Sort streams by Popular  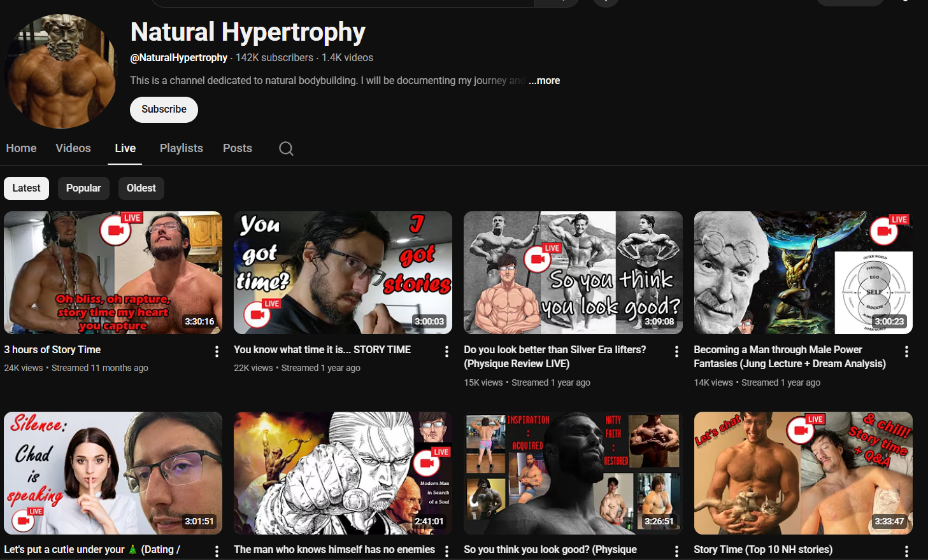coord(83,188)
